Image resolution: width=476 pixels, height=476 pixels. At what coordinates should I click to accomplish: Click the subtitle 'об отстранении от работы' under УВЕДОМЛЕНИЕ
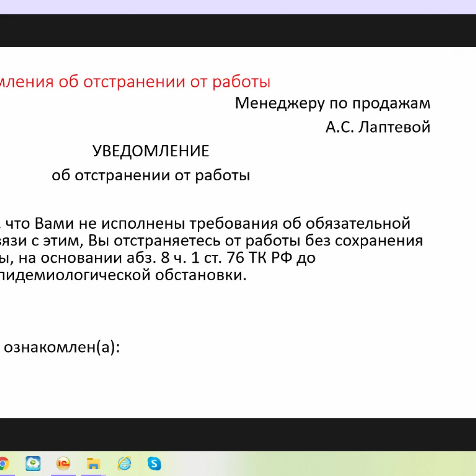pyautogui.click(x=151, y=176)
